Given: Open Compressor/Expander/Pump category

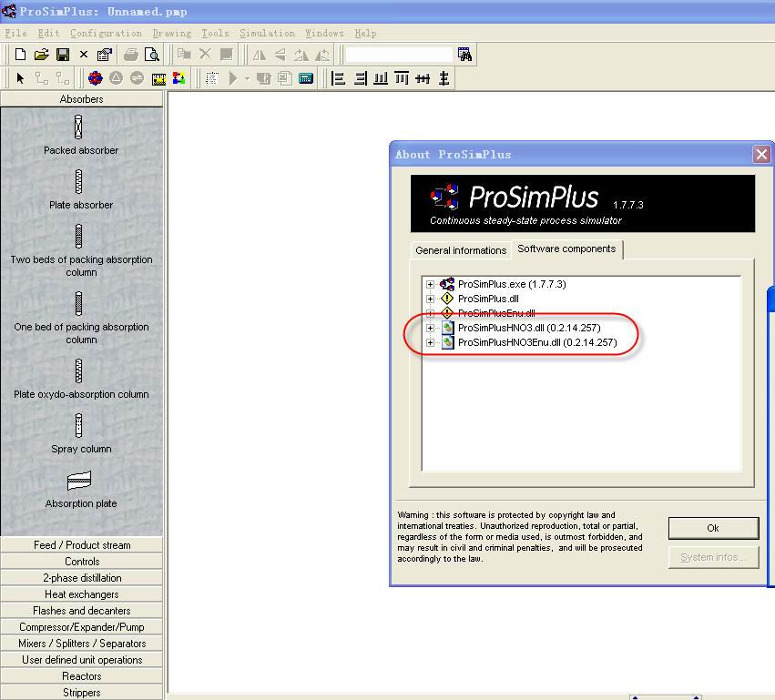Looking at the screenshot, I should tap(82, 627).
